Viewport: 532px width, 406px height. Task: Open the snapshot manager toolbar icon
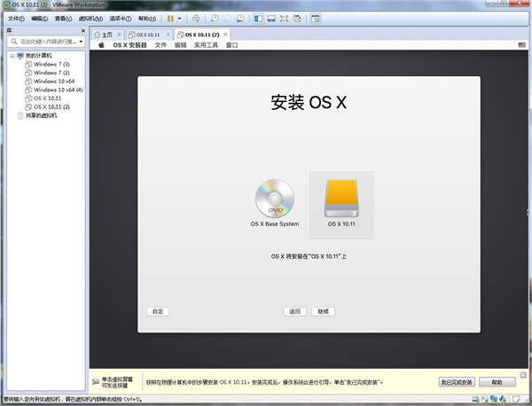coord(240,19)
